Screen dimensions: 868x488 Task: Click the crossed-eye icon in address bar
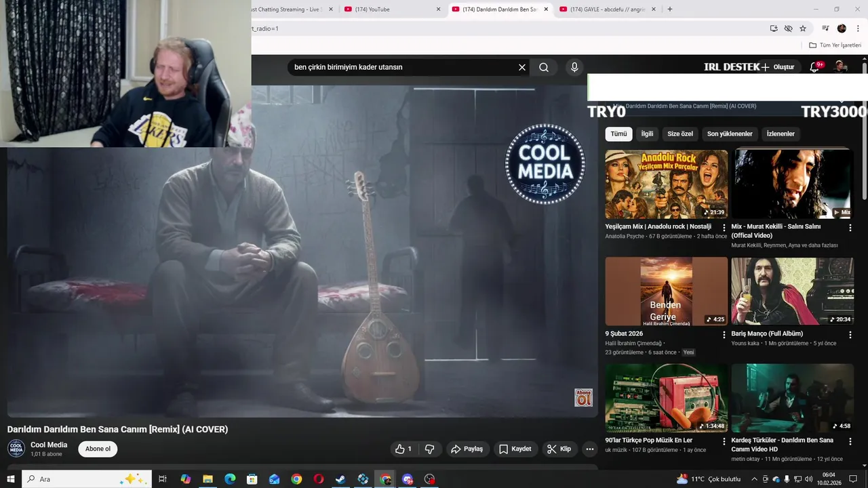788,28
